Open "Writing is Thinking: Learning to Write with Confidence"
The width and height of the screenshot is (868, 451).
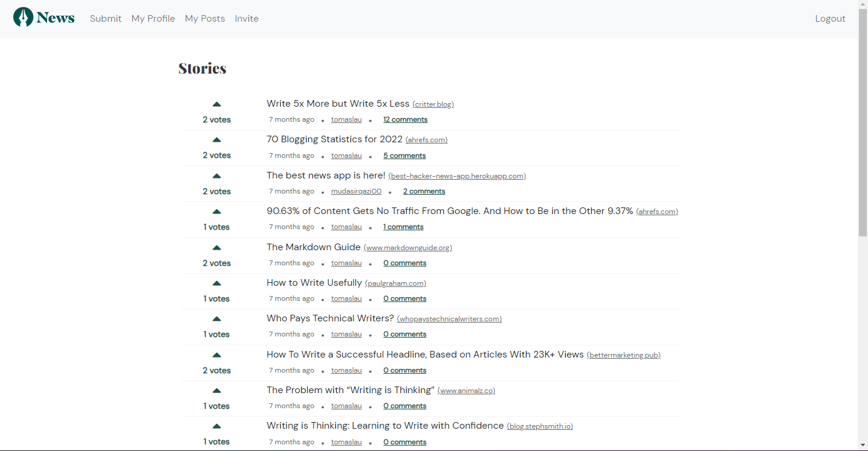point(385,426)
